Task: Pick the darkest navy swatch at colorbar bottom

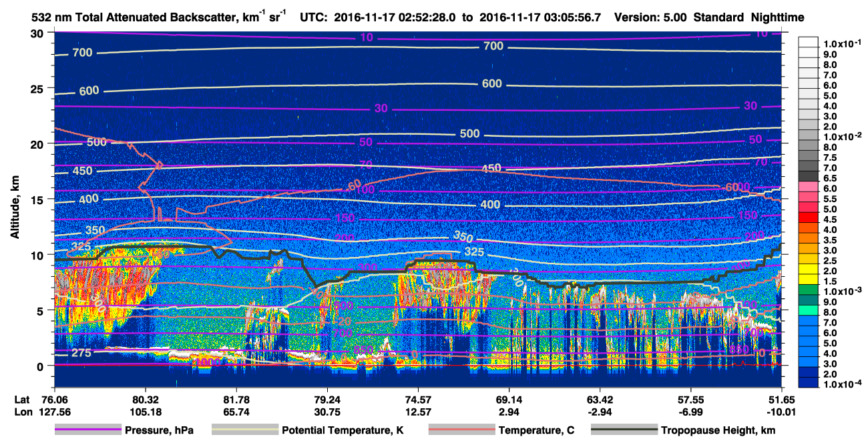Action: [808, 383]
